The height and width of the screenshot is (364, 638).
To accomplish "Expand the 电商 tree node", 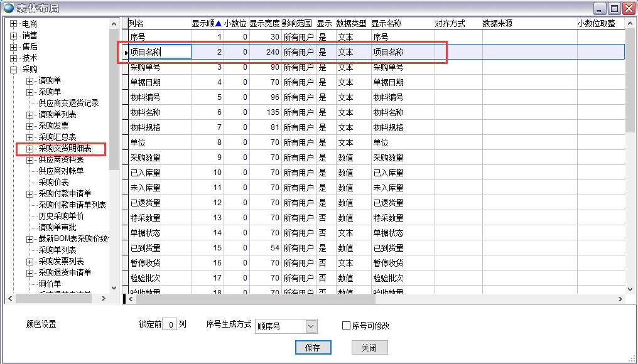I will pyautogui.click(x=13, y=24).
